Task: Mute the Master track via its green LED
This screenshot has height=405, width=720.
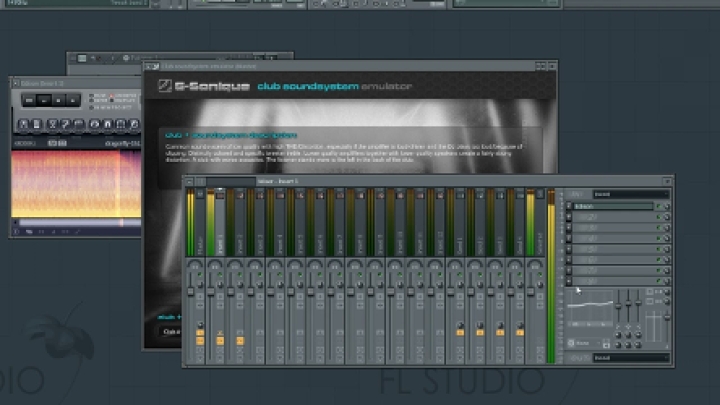Action: pos(200,275)
